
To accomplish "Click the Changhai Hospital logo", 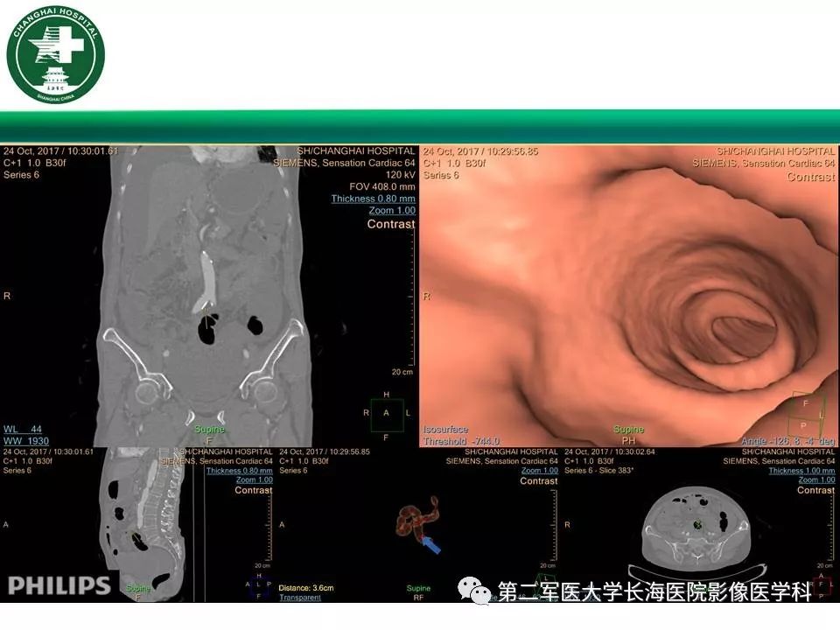I will 55,54.
